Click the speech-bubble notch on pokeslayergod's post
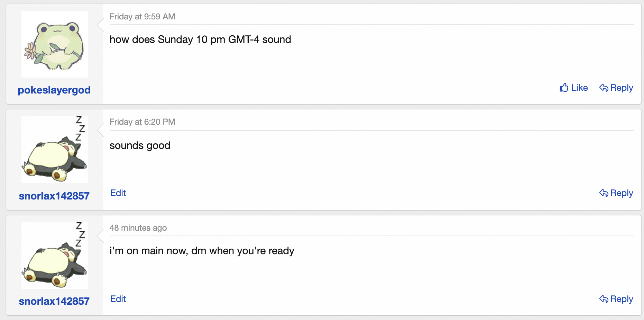The height and width of the screenshot is (320, 644). coord(101,25)
